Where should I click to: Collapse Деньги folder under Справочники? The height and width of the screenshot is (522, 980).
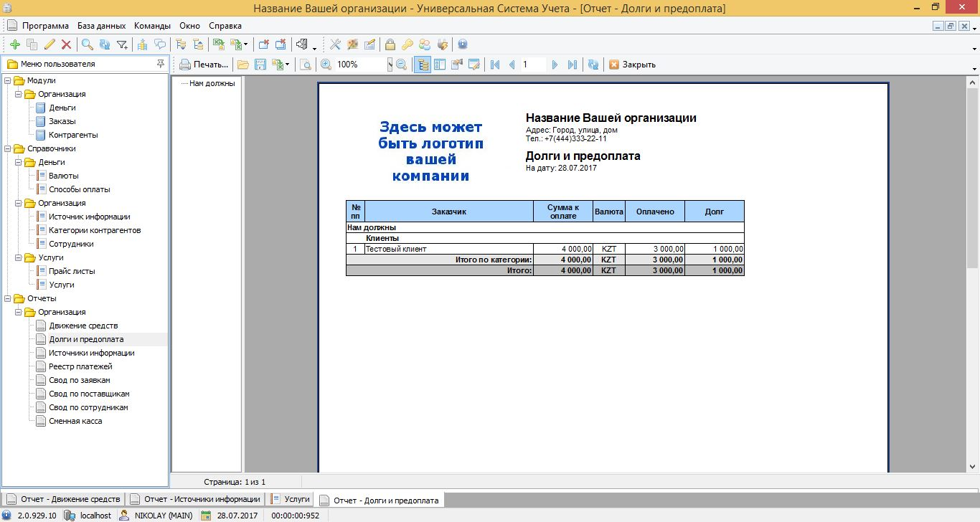[x=19, y=162]
